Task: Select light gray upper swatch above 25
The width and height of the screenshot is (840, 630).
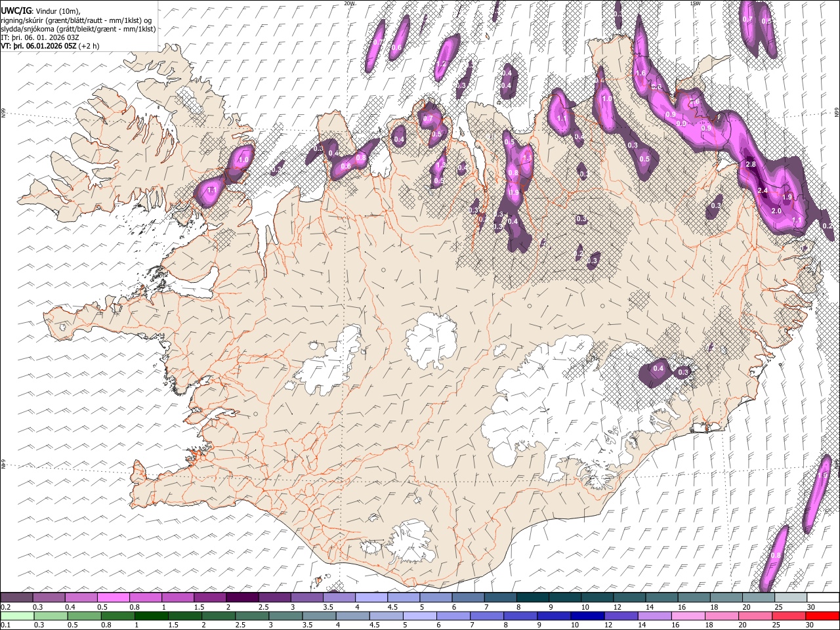Action: [x=790, y=598]
